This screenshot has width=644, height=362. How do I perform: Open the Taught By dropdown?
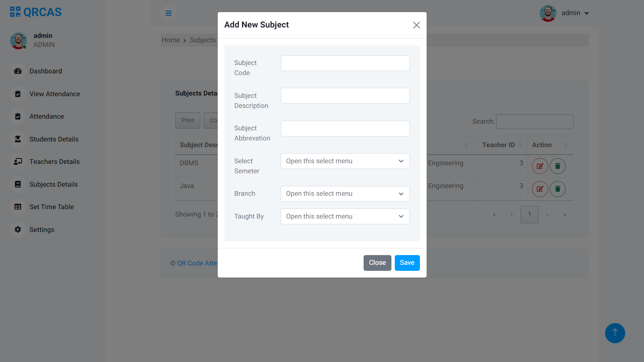345,216
